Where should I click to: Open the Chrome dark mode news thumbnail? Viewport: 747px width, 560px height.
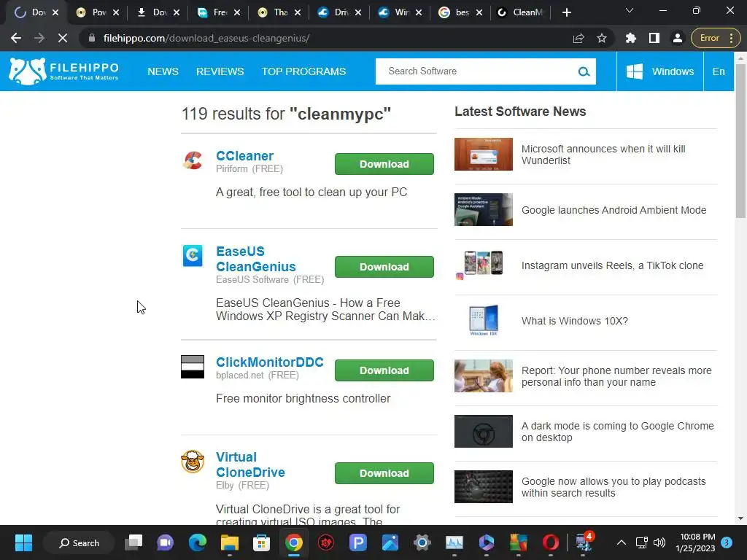[483, 431]
